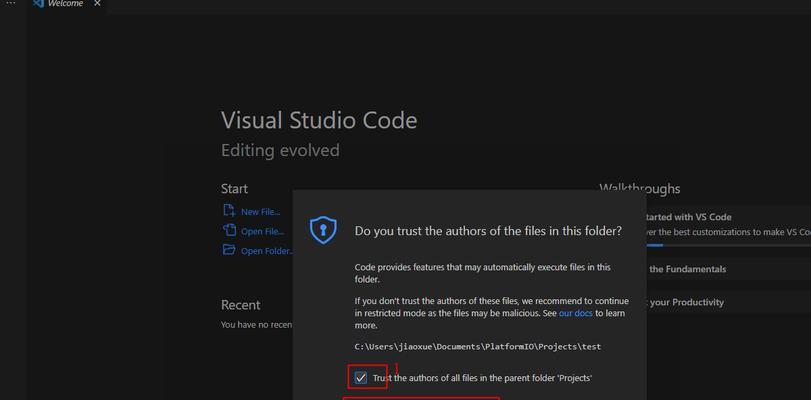Screen dimensions: 811x400
Task: Click the Get Started walkthrough progress bar
Action: point(729,245)
